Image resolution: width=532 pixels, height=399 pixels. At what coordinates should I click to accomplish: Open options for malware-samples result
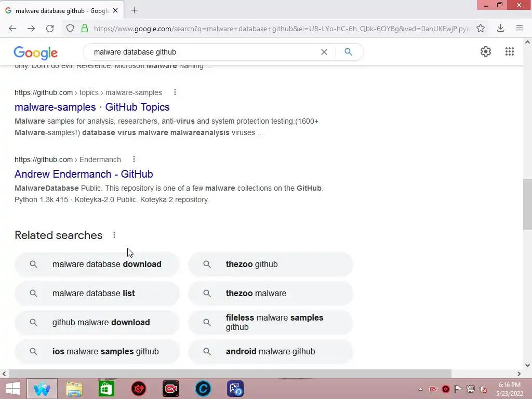175,92
